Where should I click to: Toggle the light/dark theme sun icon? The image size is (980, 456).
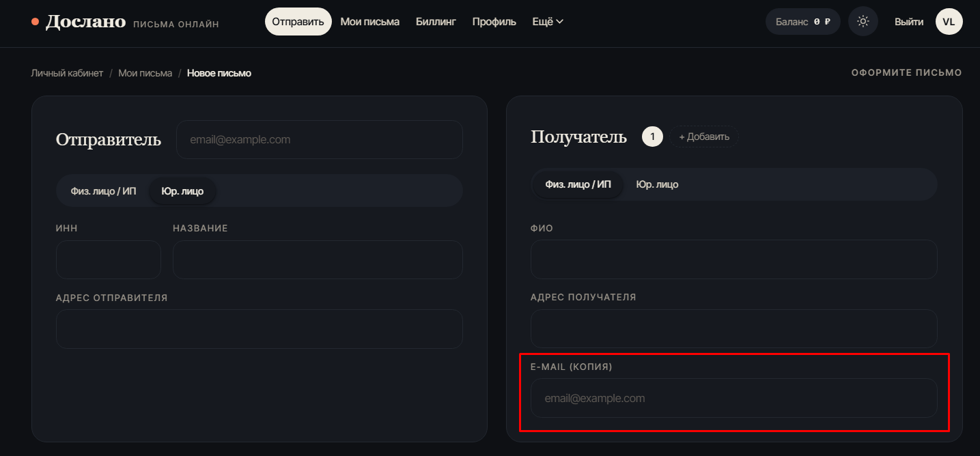(863, 22)
